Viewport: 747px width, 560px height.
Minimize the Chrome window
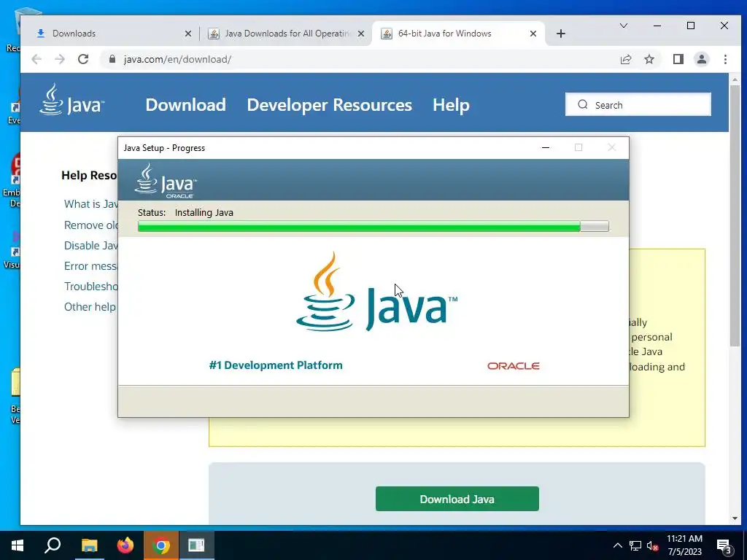657,26
